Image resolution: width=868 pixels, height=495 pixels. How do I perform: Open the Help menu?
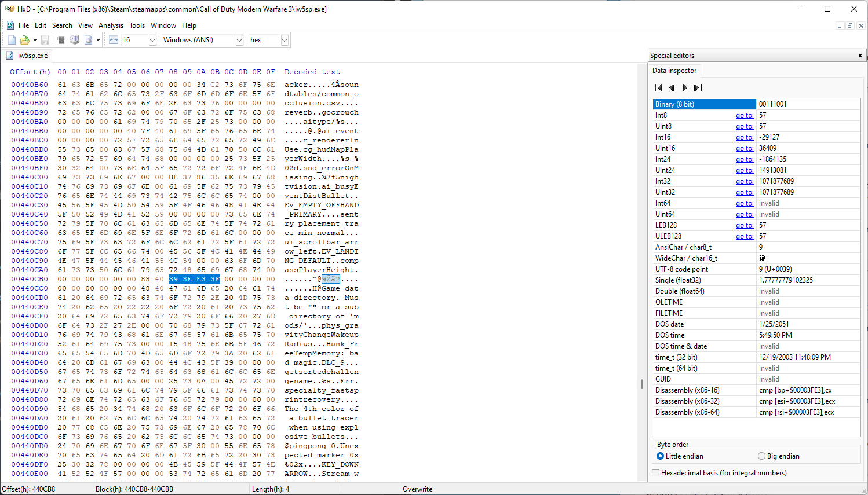189,25
